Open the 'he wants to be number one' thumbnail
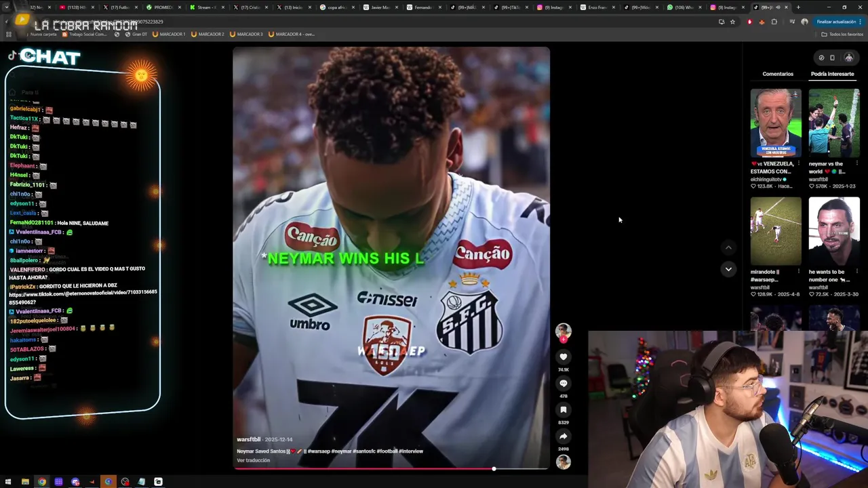This screenshot has height=488, width=868. coord(834,231)
